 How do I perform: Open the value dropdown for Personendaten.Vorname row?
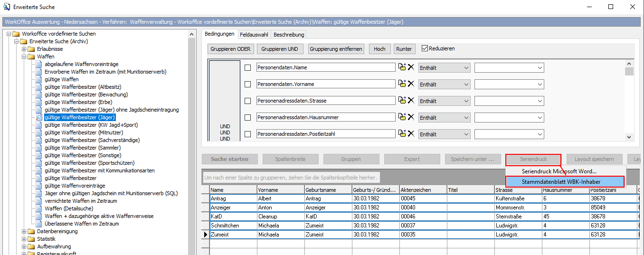[540, 85]
